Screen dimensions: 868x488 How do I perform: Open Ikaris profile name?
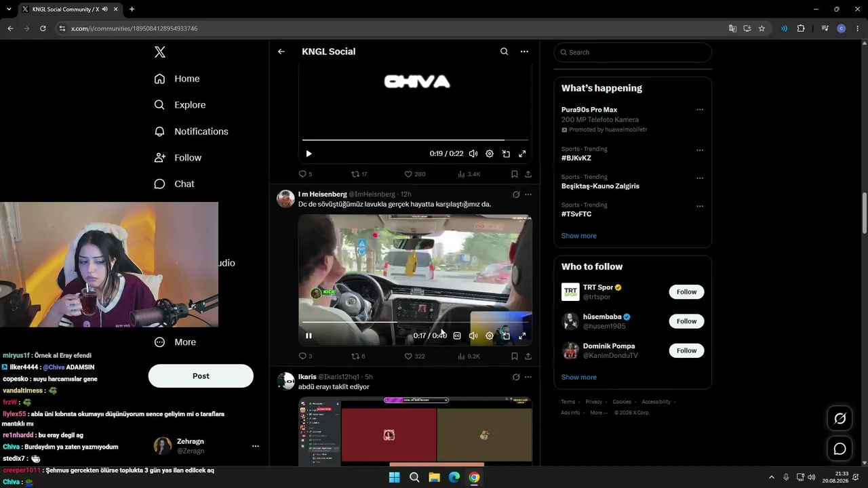click(x=307, y=377)
